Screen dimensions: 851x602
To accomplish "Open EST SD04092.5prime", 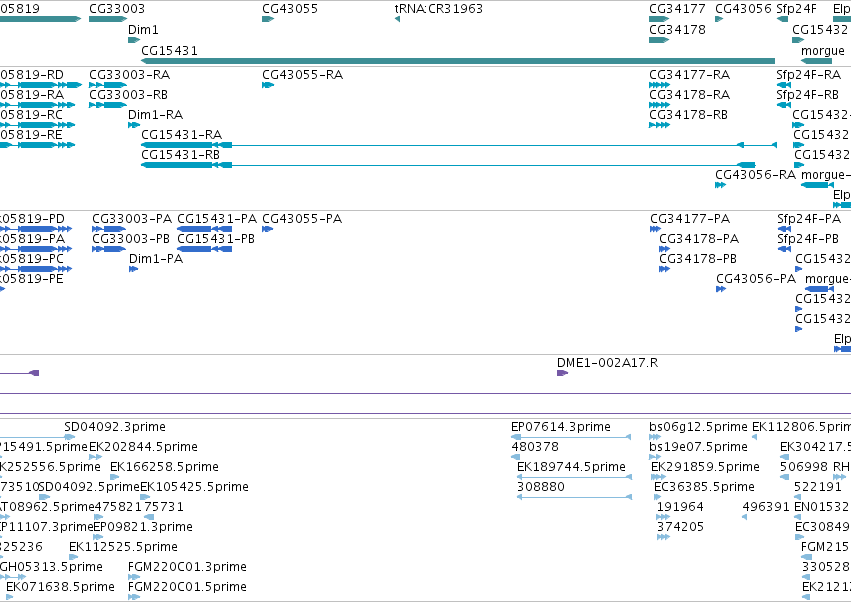I will point(90,487).
